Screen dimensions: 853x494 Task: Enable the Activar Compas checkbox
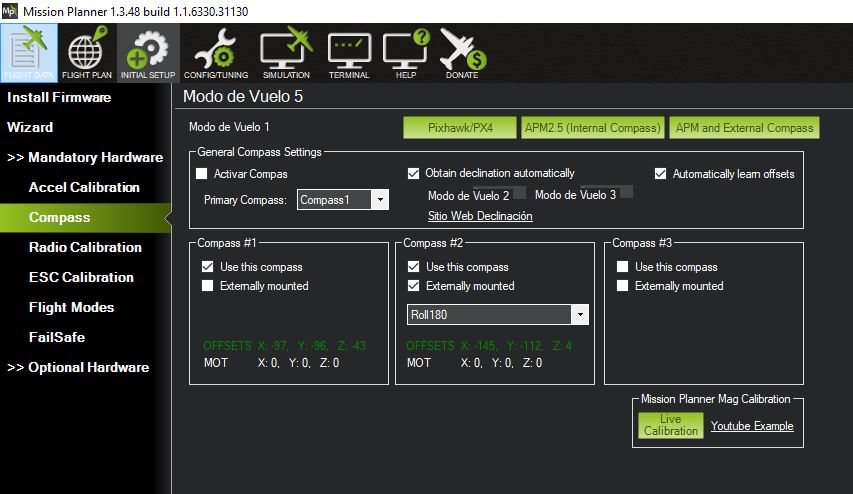click(202, 174)
